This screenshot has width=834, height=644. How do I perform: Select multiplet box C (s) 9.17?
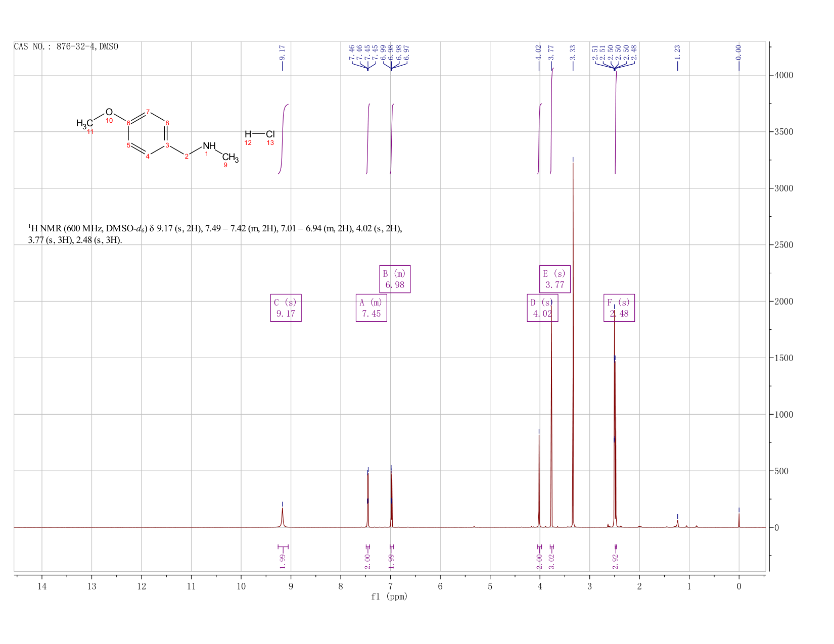pos(286,308)
